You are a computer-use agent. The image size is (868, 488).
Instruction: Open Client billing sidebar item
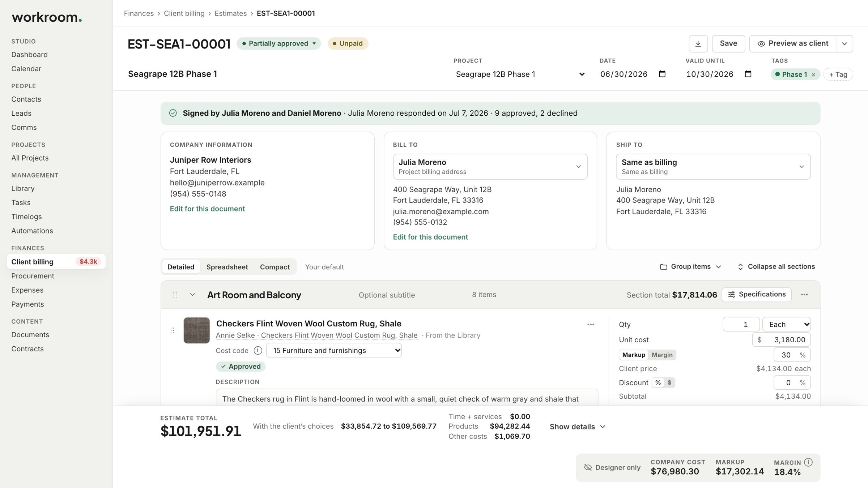(56, 261)
